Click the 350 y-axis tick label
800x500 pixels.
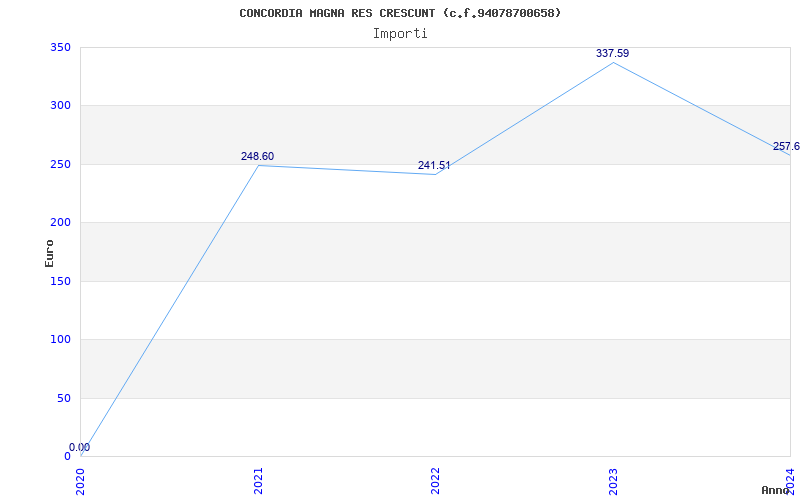coord(60,47)
